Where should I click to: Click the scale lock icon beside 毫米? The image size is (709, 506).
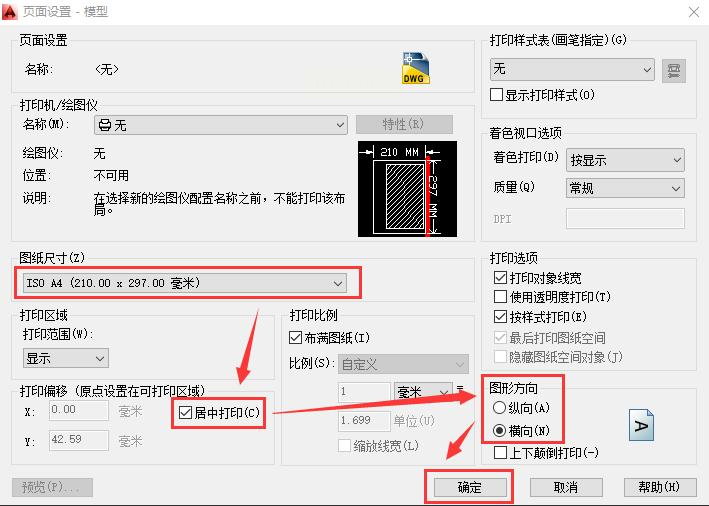coord(460,389)
